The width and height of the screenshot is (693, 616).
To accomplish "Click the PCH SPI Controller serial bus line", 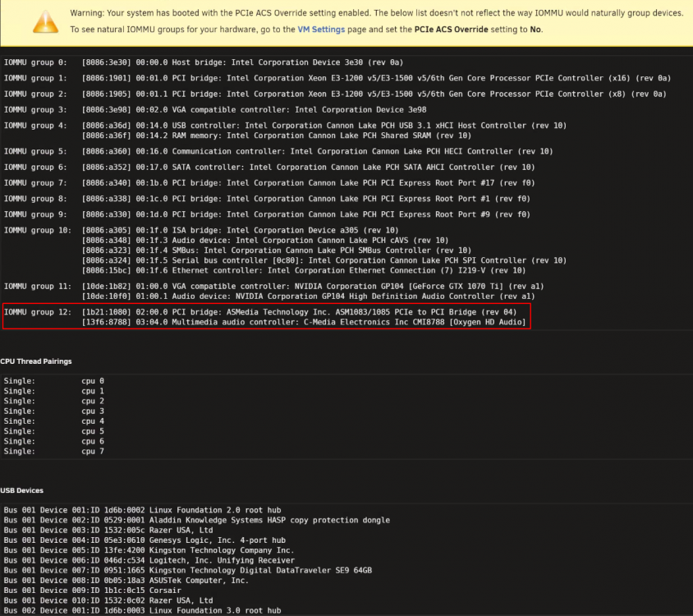I will click(324, 260).
